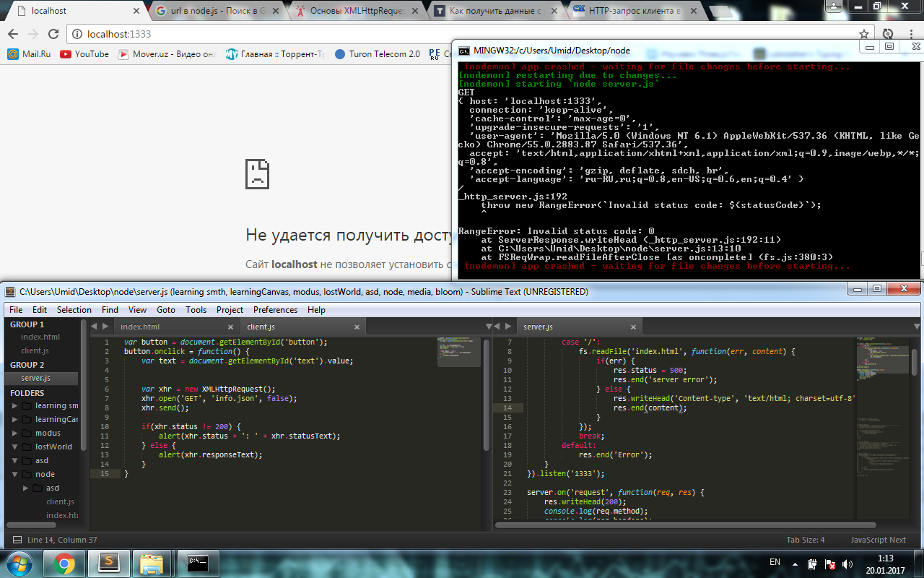This screenshot has height=578, width=924.
Task: Close the localhost Chrome tab
Action: coord(137,12)
